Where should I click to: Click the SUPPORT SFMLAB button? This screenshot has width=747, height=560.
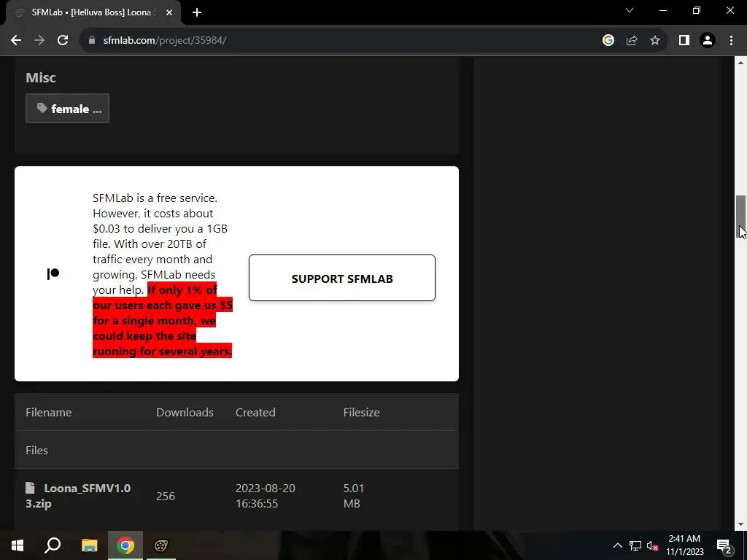click(342, 278)
